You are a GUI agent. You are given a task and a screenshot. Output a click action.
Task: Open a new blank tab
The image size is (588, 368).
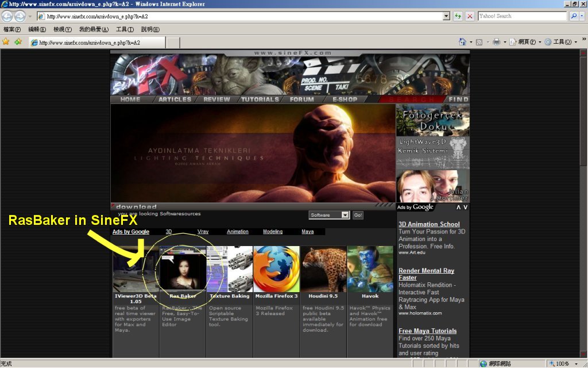click(173, 43)
